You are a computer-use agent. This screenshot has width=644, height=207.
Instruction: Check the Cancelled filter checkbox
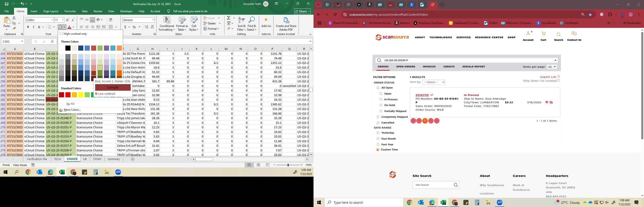pyautogui.click(x=378, y=123)
